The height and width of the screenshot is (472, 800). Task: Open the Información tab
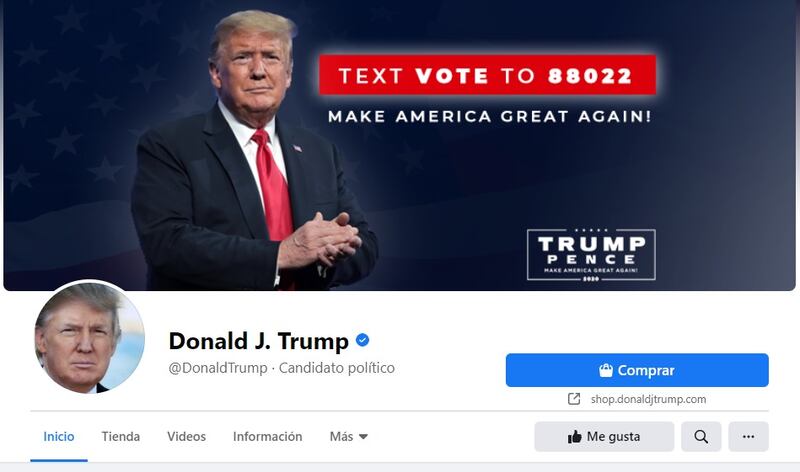pyautogui.click(x=267, y=437)
